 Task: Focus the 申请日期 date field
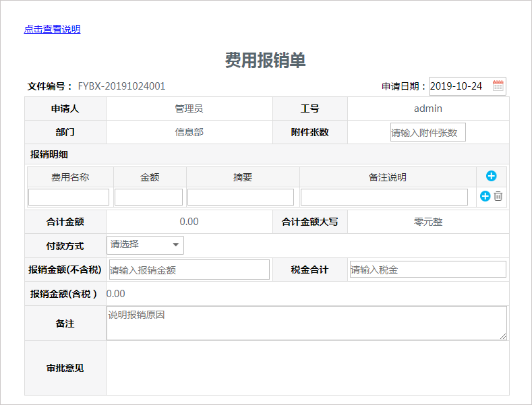point(467,86)
